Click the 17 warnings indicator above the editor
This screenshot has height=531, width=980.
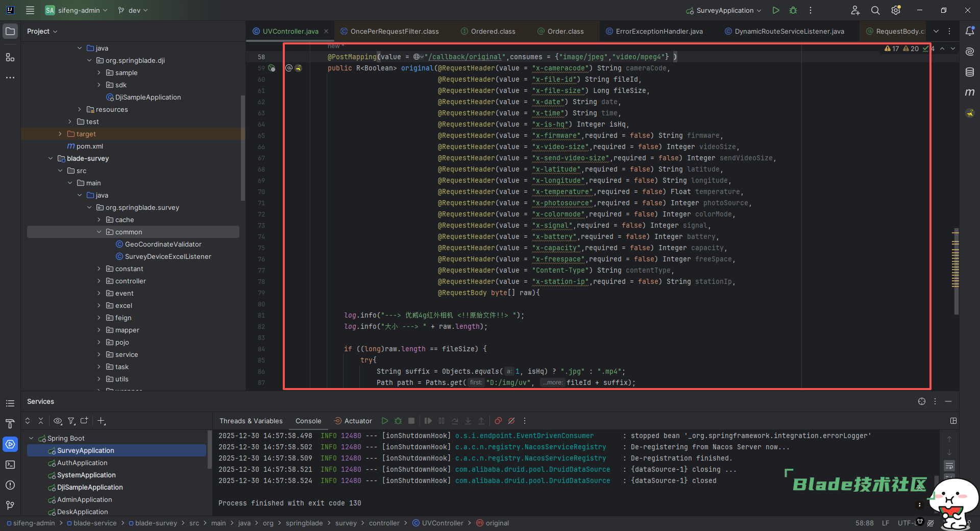[x=893, y=49]
